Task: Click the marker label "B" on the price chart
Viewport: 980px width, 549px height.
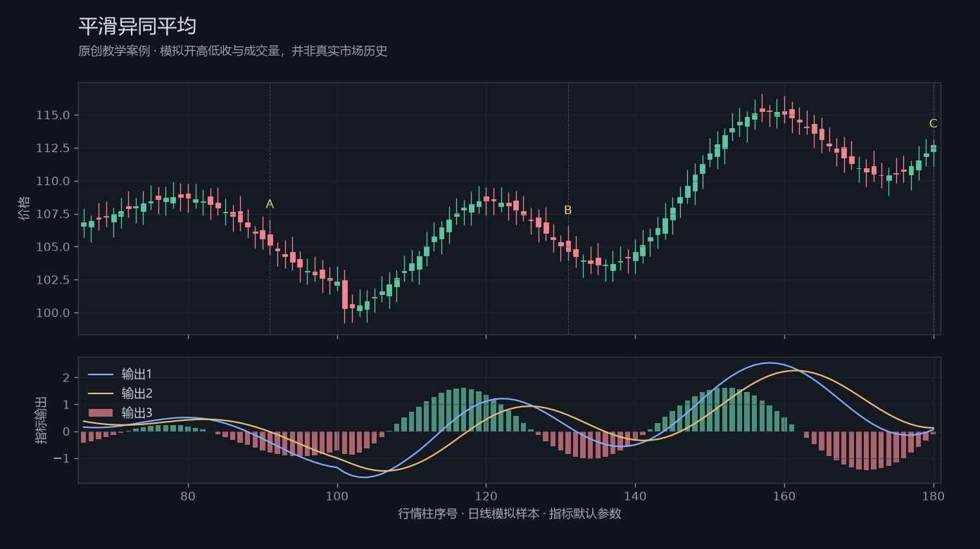Action: tap(568, 210)
